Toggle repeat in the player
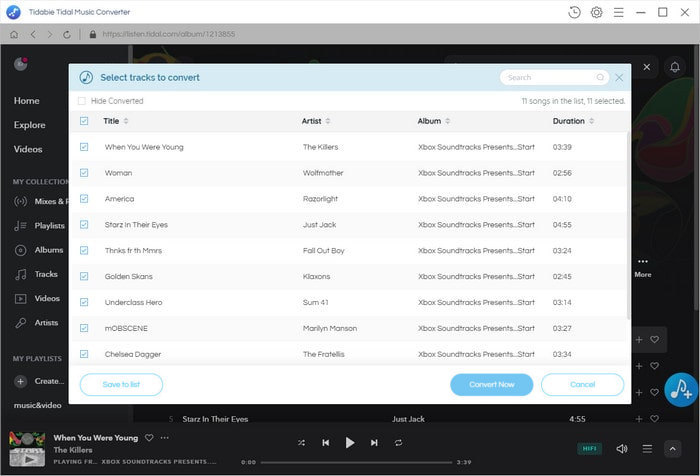The image size is (700, 476). [x=398, y=443]
